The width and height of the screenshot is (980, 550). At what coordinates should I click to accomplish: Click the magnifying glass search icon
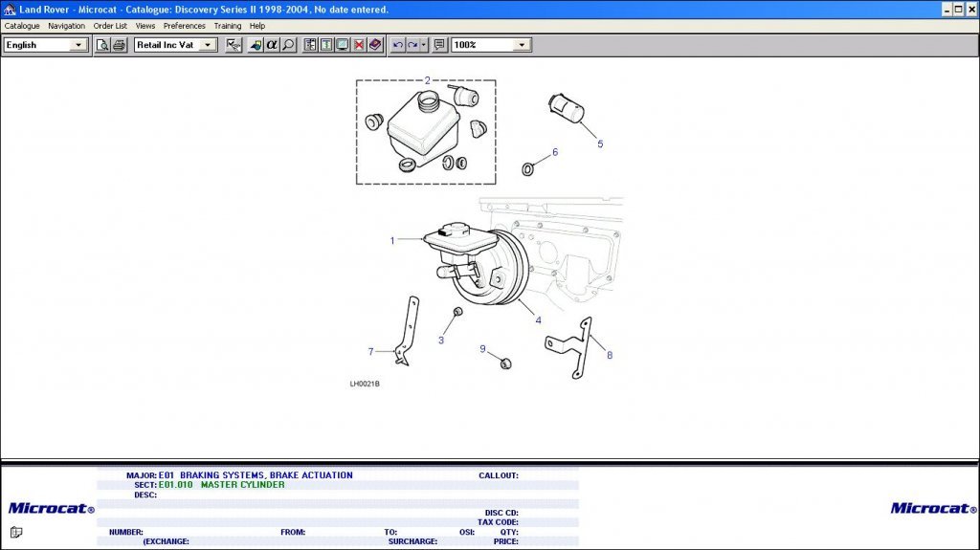coord(287,45)
